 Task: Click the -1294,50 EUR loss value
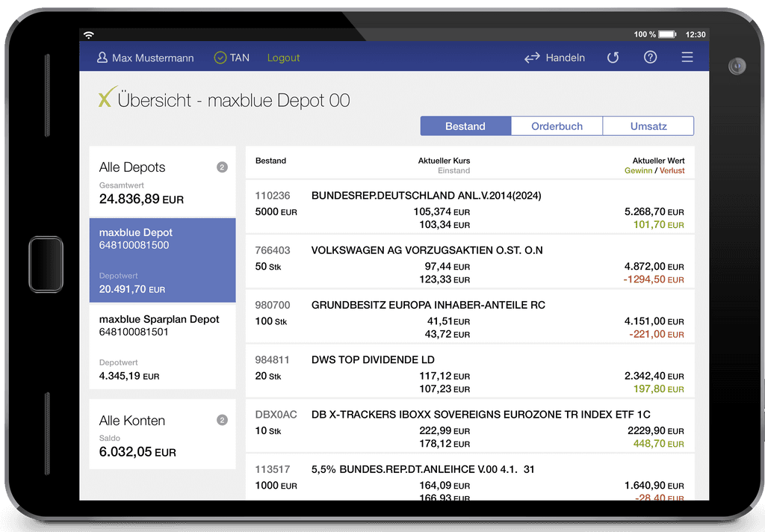654,279
